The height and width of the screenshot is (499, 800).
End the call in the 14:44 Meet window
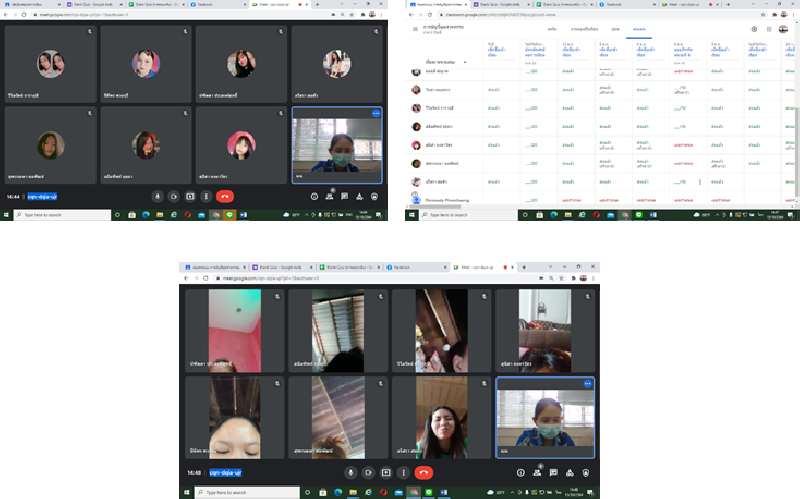tap(225, 197)
